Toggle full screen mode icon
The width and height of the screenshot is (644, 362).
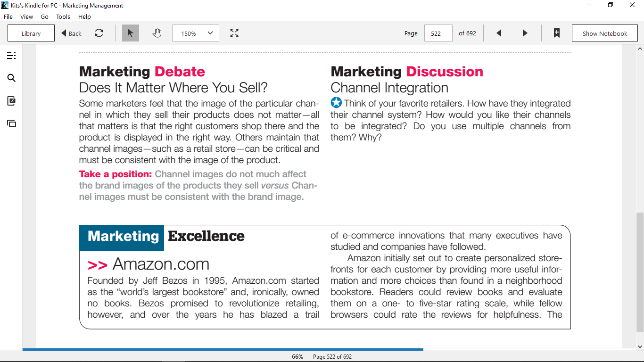point(234,33)
